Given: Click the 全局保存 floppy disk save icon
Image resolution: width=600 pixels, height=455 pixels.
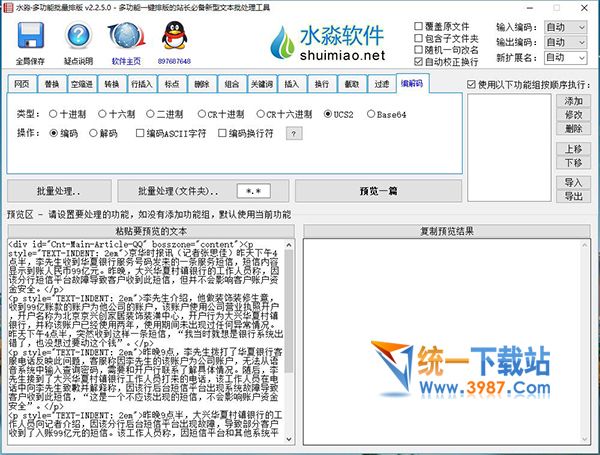Looking at the screenshot, I should coord(31,36).
